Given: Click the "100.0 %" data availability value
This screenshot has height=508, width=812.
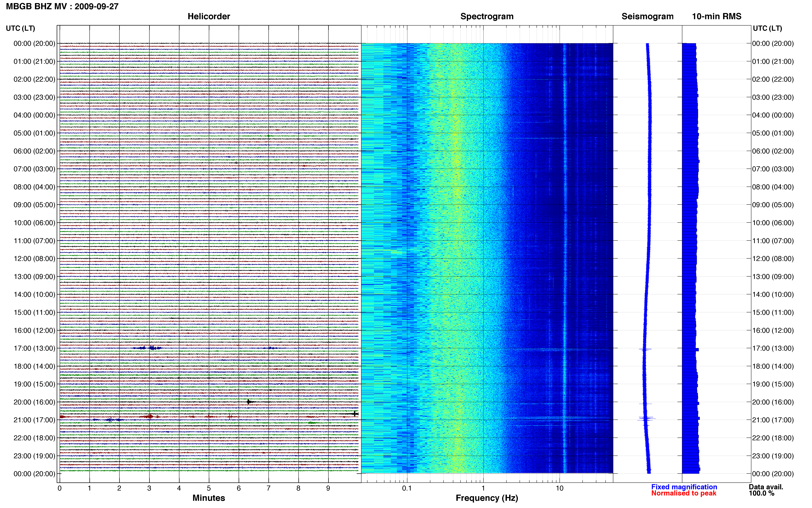Looking at the screenshot, I should pos(762,493).
